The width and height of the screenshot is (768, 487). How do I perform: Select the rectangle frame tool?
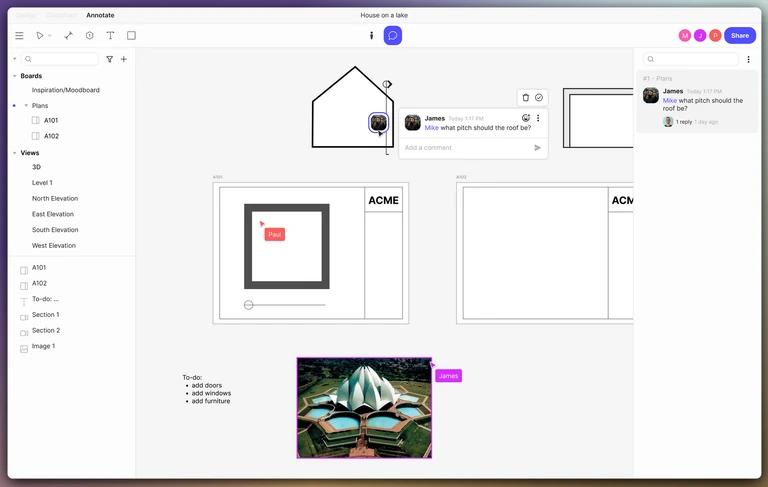[131, 35]
